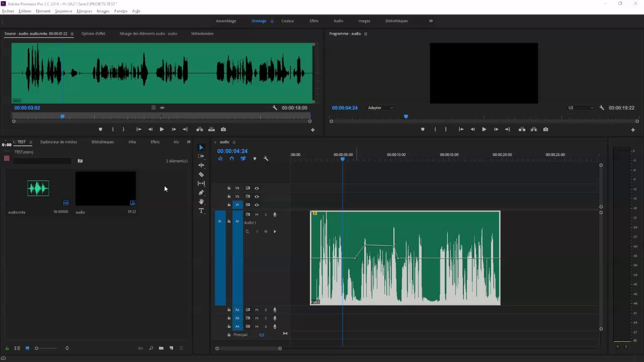Image resolution: width=644 pixels, height=362 pixels.
Task: Expand hidden workspaces with double chevron
Action: click(431, 21)
